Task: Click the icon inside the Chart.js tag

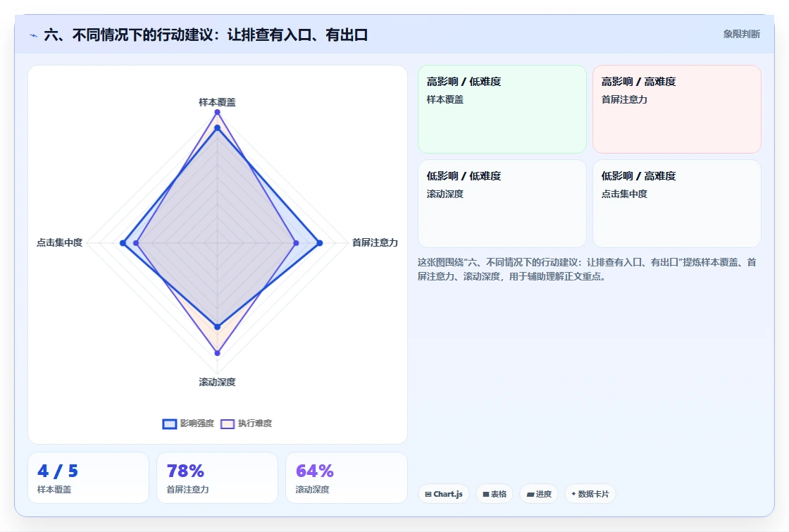Action: tap(428, 494)
